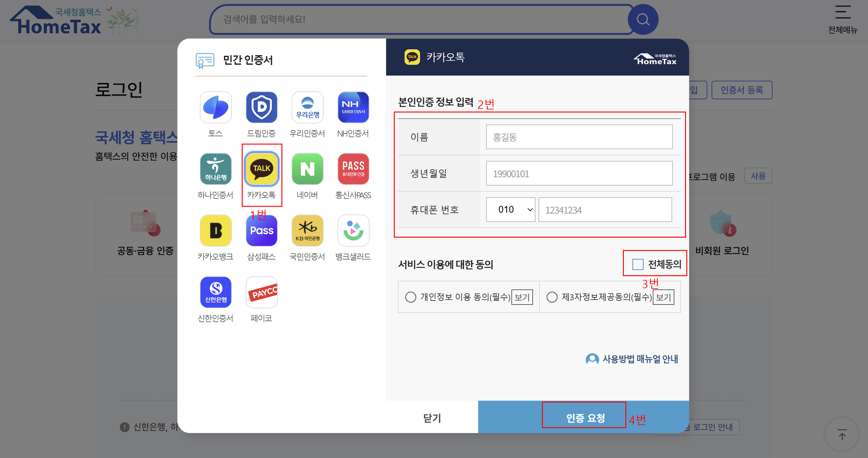The width and height of the screenshot is (868, 458).
Task: Click the 생년월일 birthdate input field
Action: coord(579,173)
